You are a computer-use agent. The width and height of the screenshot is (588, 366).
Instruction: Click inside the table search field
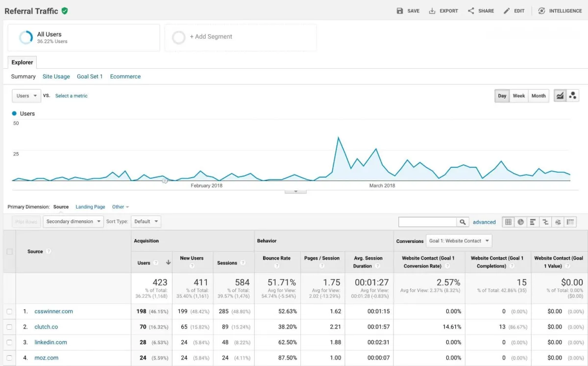[428, 222]
